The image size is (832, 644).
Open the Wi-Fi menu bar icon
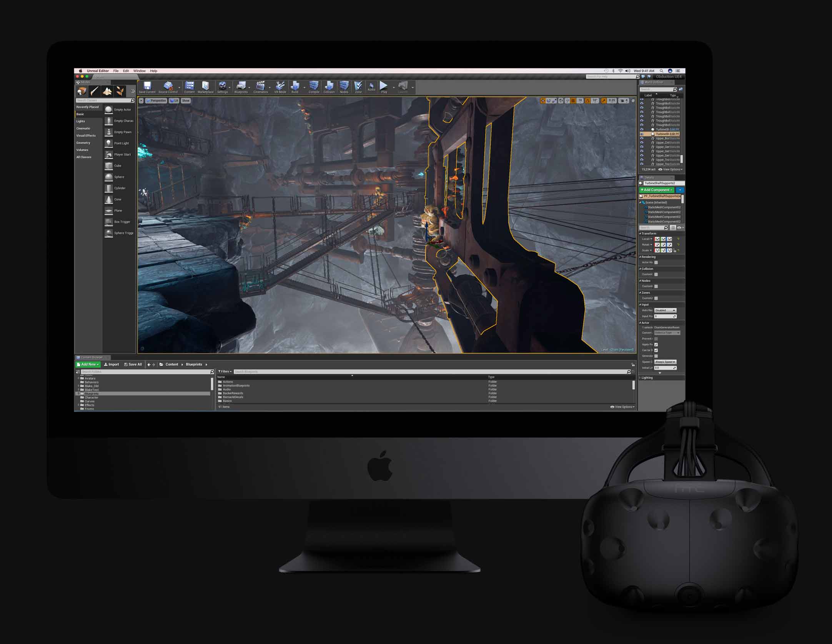point(620,71)
